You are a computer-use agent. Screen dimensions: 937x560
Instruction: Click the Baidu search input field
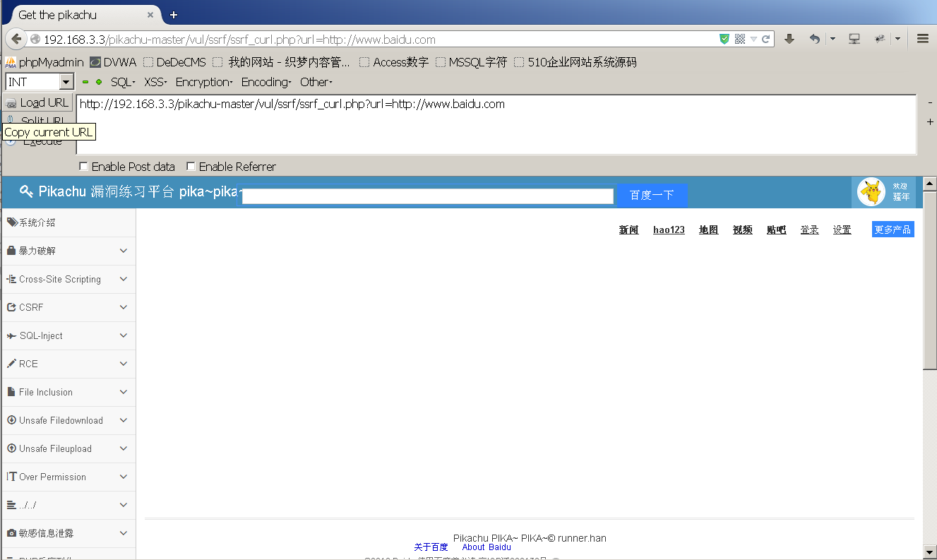(428, 196)
